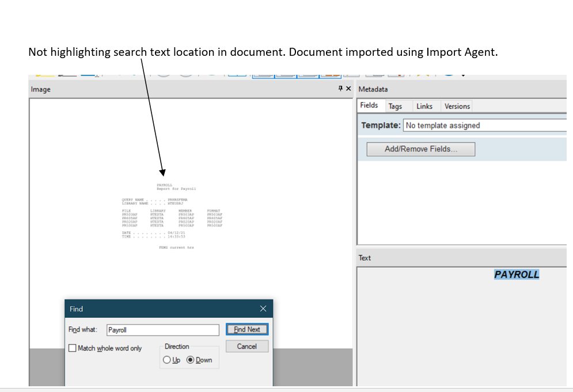The image size is (573, 392).
Task: Open the Versions tab
Action: click(x=457, y=106)
